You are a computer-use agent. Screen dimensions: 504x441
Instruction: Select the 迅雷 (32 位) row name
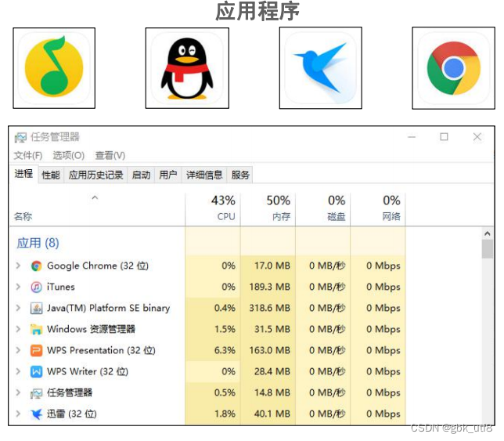72,414
